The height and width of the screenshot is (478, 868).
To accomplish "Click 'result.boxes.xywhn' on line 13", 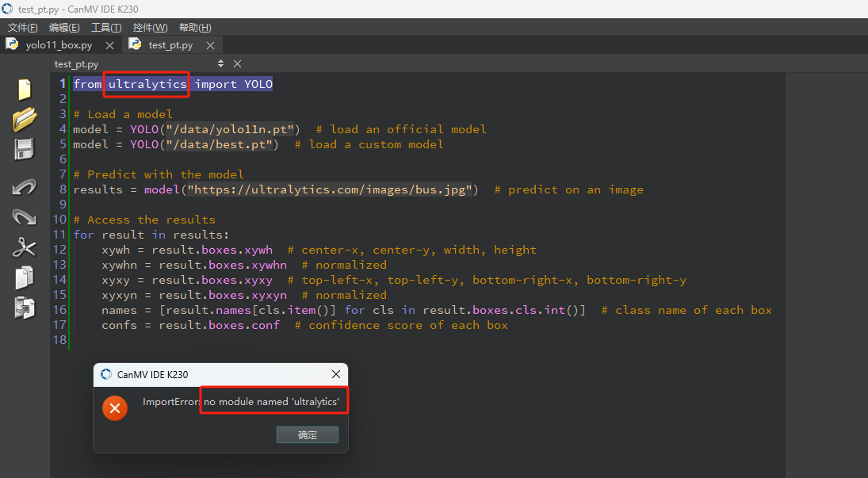I will [223, 265].
